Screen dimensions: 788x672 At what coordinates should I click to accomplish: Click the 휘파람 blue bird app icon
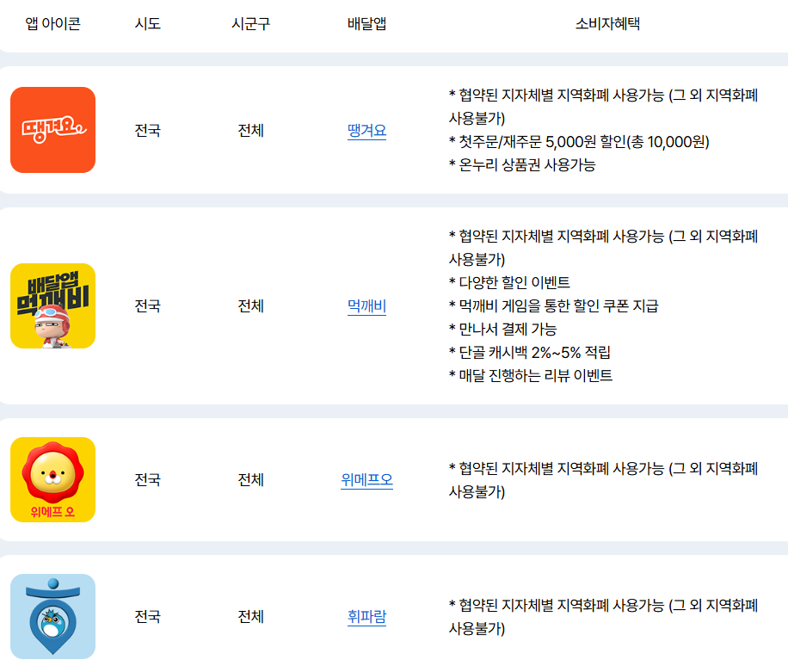pyautogui.click(x=52, y=616)
